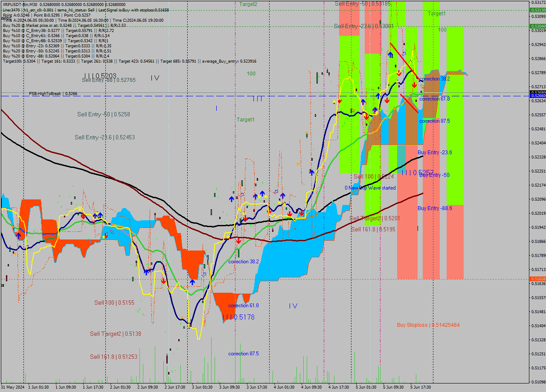The height and width of the screenshot is (392, 546).
Task: Click the '| | | 0.5203' wave label
Action: [100, 75]
